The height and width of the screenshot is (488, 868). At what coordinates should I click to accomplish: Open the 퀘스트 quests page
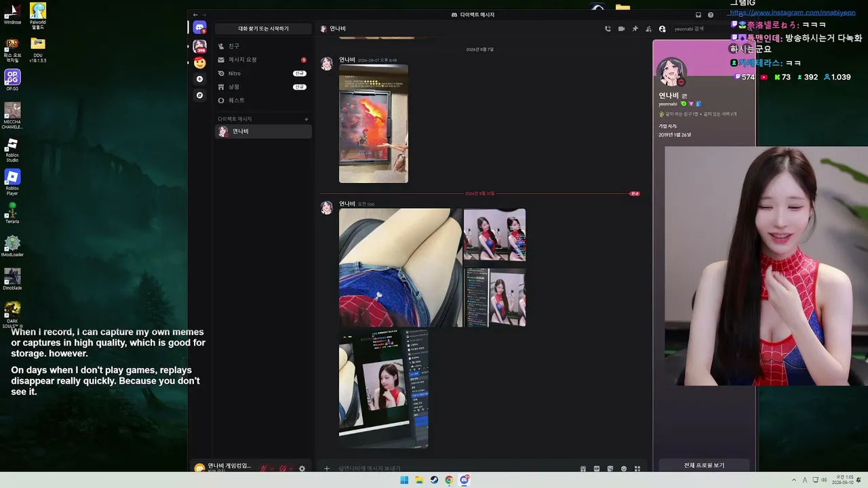click(x=263, y=100)
